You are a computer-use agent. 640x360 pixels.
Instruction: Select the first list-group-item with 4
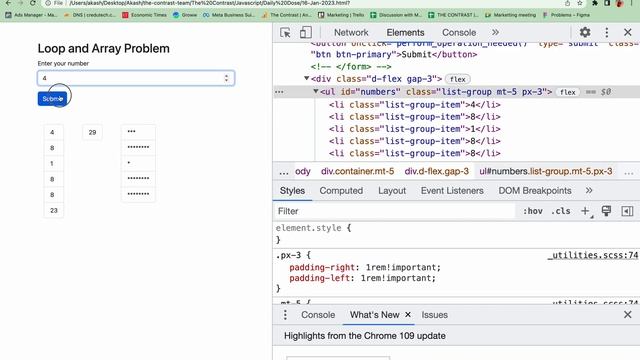tap(415, 105)
